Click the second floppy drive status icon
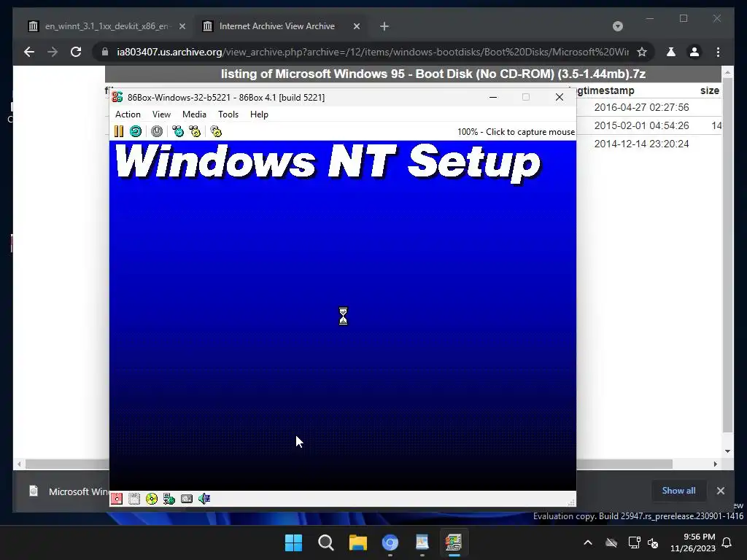The width and height of the screenshot is (747, 560). tap(134, 499)
